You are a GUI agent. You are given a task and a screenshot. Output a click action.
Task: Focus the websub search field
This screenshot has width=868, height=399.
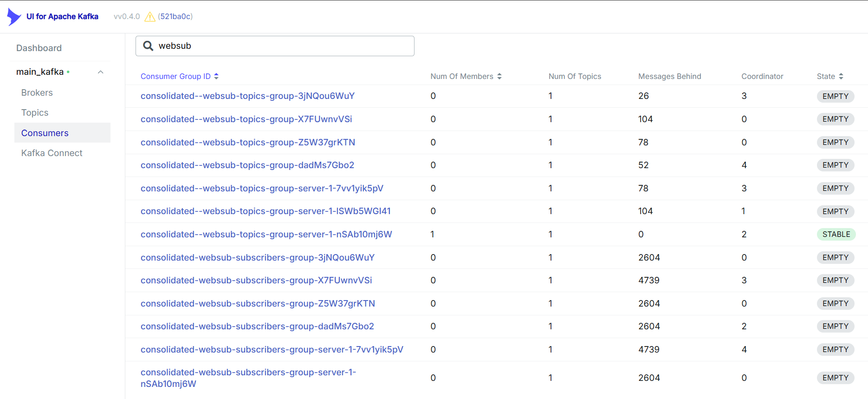point(283,46)
